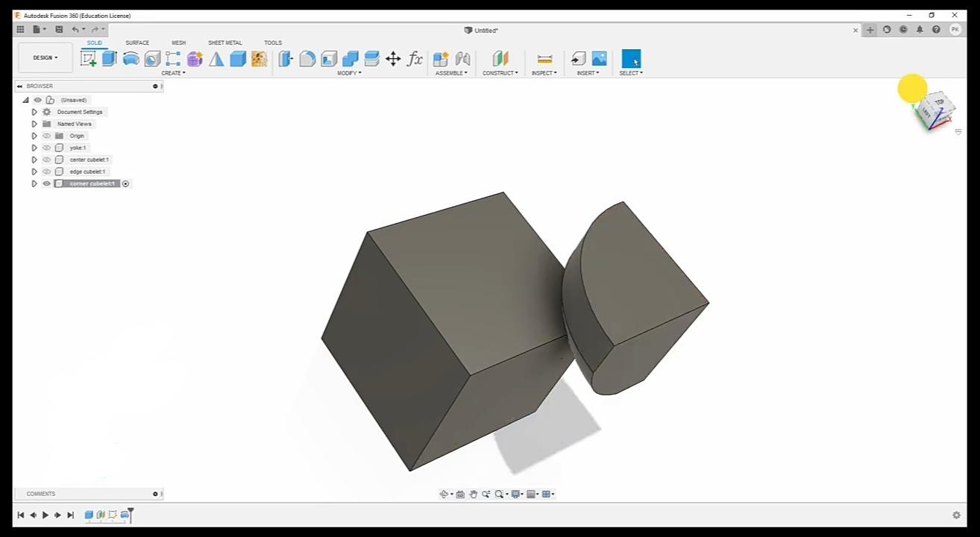980x537 pixels.
Task: Show the yoke:1 component
Action: tap(46, 148)
